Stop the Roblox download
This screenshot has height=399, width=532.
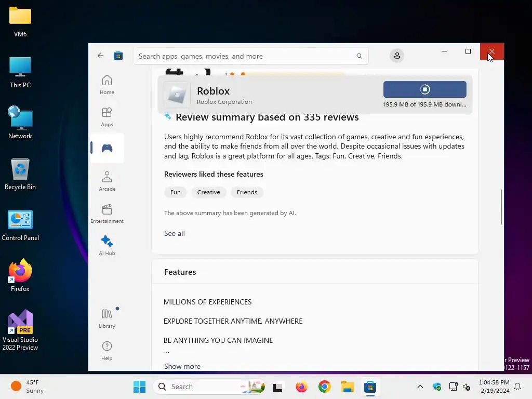tap(425, 89)
